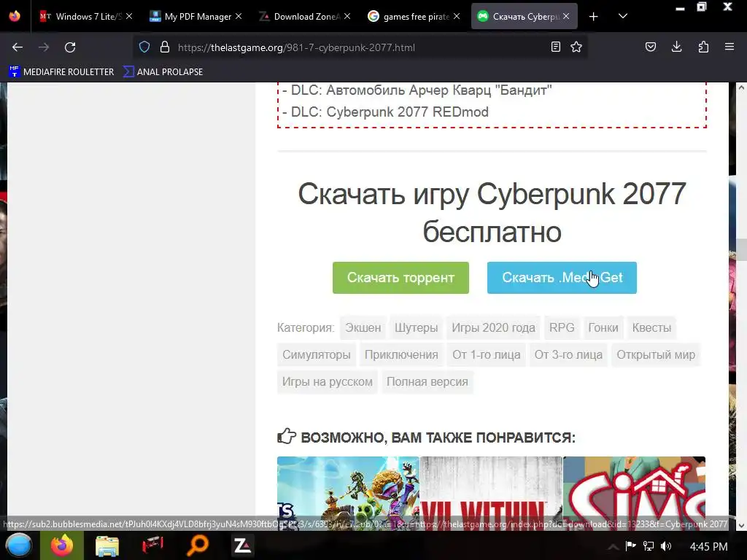
Task: Open the second bookmarks toolbar item
Action: click(x=163, y=72)
